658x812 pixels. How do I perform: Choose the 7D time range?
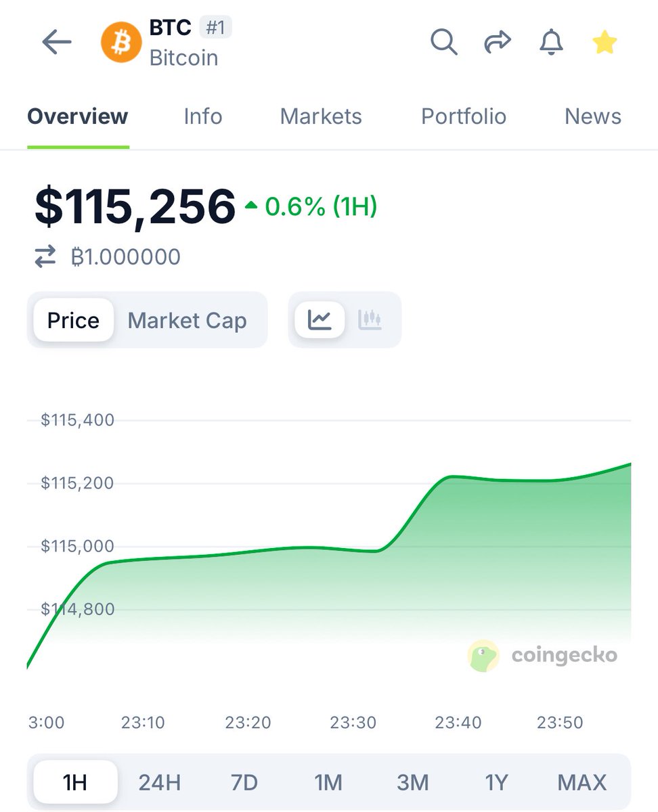[x=244, y=782]
